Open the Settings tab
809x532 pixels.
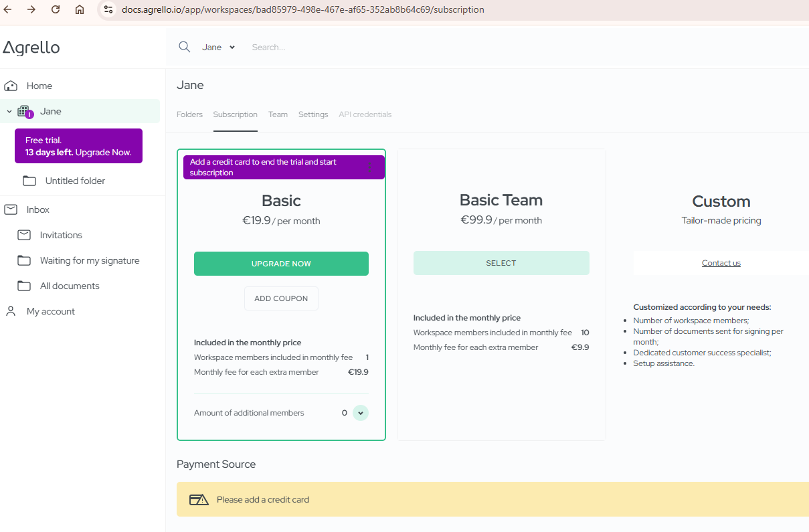(x=313, y=114)
